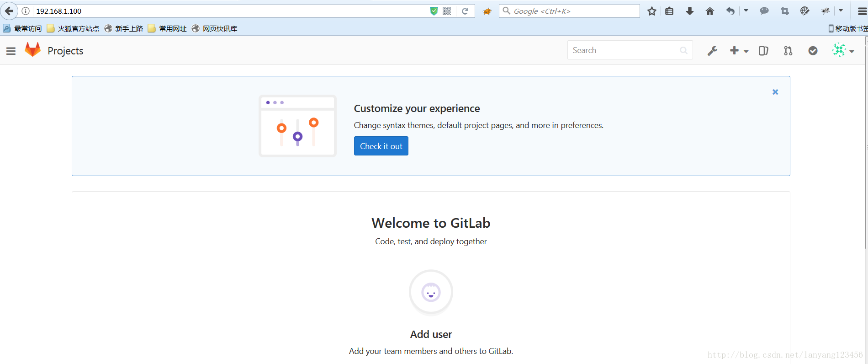Click the magnifier icon in GitLab search
This screenshot has height=364, width=868.
683,50
